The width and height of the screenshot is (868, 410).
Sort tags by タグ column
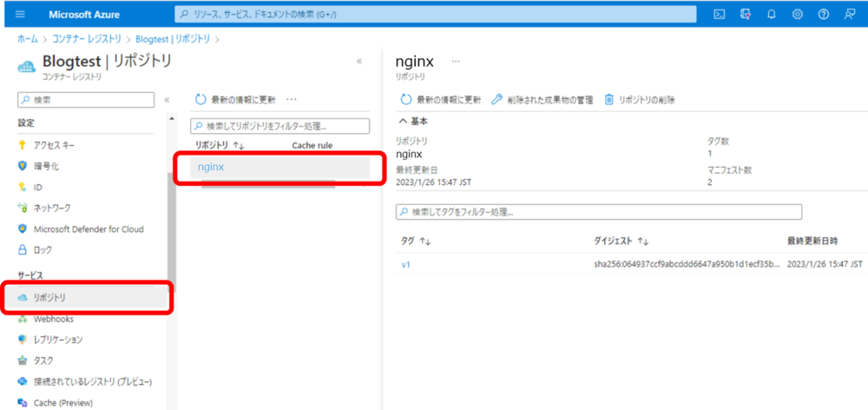[x=416, y=241]
